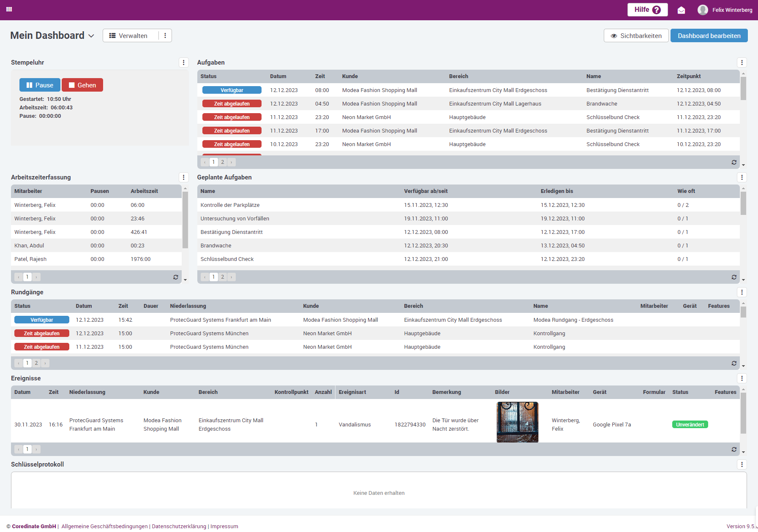The image size is (758, 532).
Task: Open the Rundgänge widget kebab menu
Action: 742,292
